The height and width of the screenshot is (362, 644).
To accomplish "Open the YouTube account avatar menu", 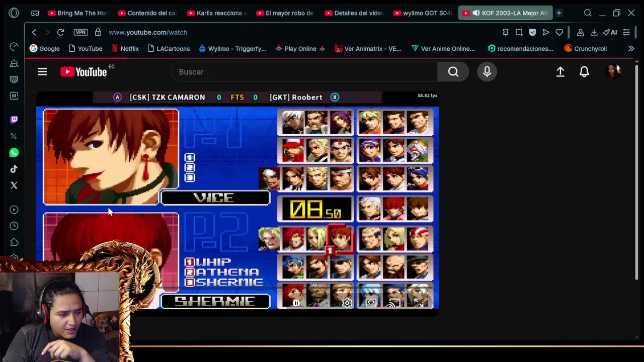I will tap(613, 71).
